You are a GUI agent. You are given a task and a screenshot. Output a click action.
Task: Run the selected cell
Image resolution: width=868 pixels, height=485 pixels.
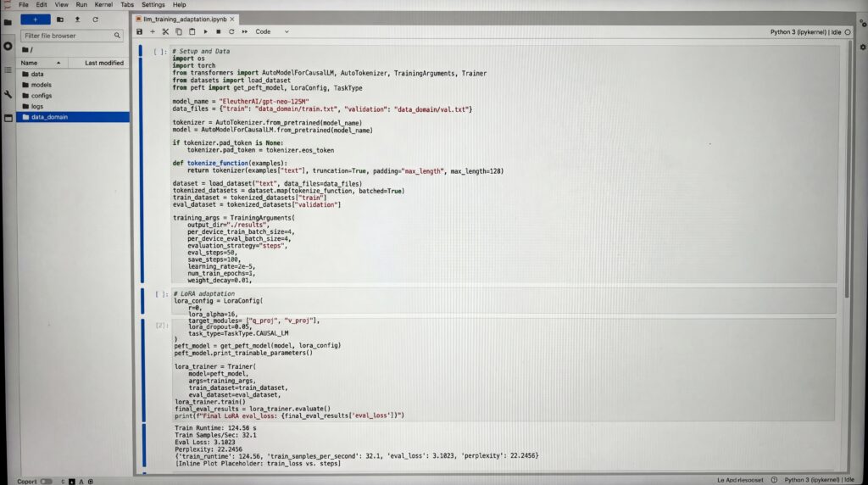pyautogui.click(x=205, y=31)
